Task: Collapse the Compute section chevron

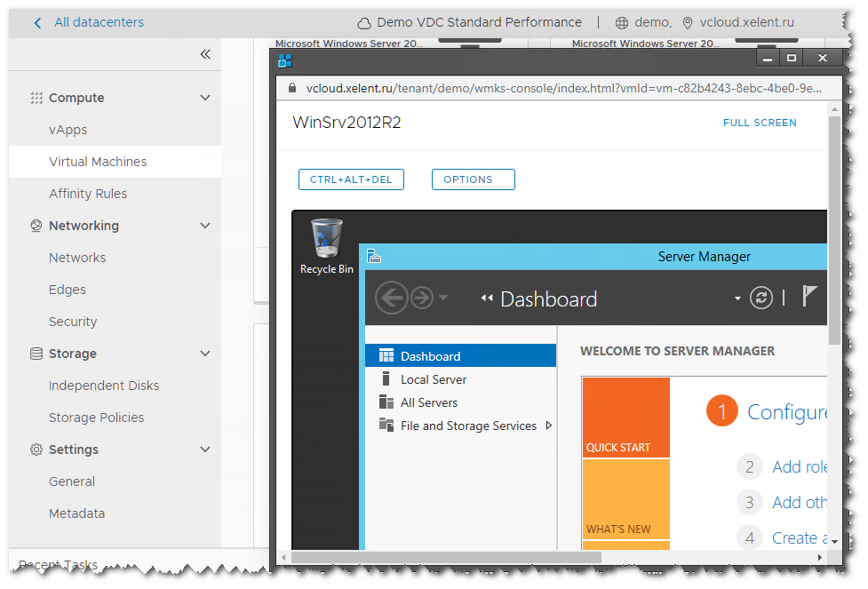Action: click(205, 98)
